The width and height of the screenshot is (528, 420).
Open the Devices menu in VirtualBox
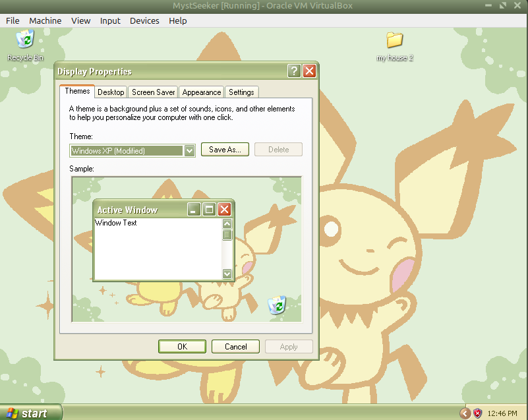(144, 20)
